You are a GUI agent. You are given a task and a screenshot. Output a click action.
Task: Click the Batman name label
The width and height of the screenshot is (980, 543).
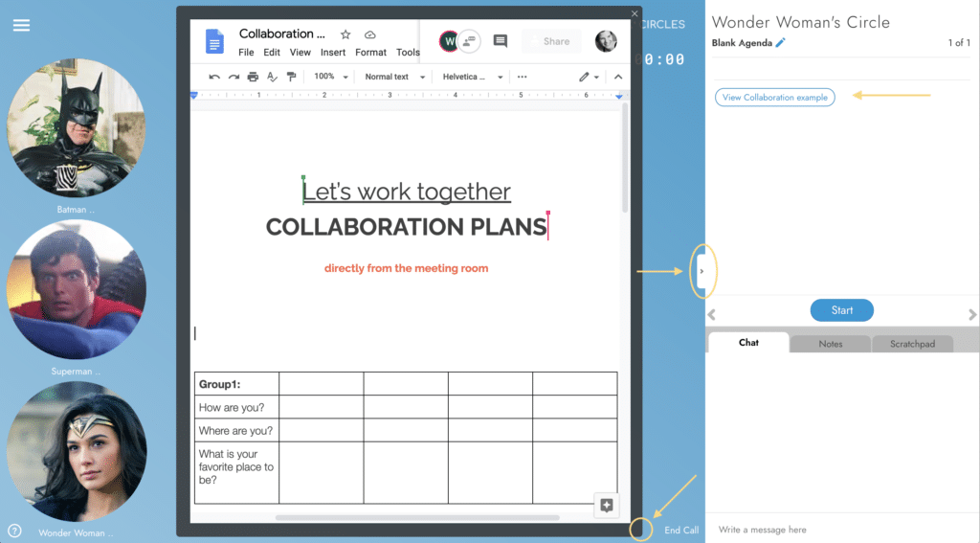point(76,210)
